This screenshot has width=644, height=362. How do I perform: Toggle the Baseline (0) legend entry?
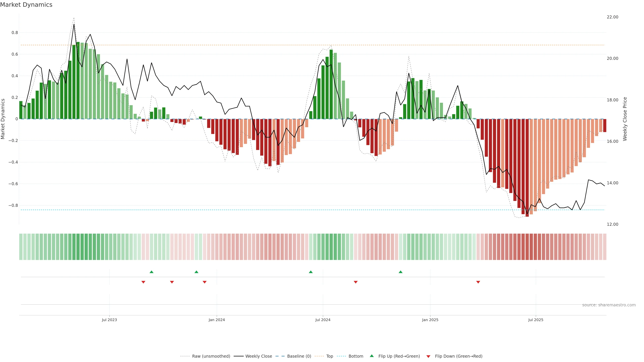(299, 356)
